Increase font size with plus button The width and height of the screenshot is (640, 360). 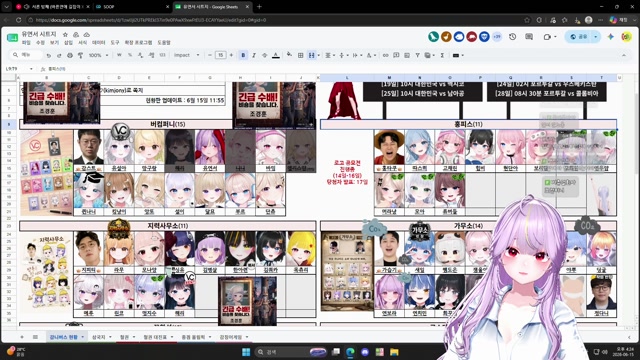231,55
